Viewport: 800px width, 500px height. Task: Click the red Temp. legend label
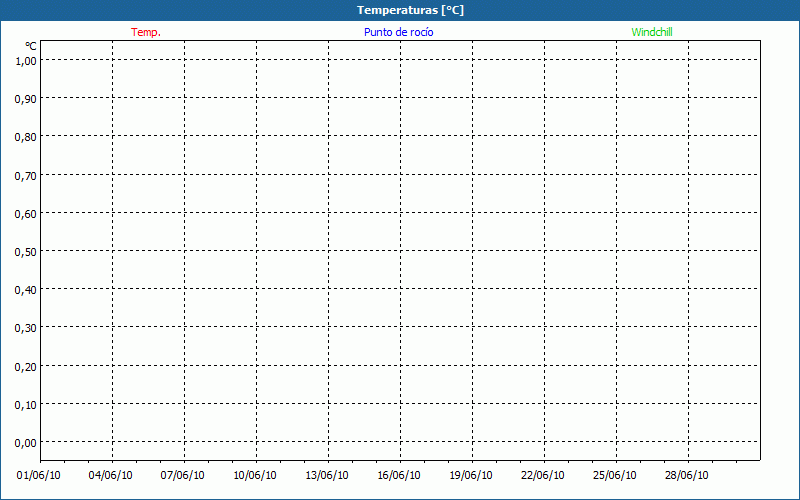[145, 32]
